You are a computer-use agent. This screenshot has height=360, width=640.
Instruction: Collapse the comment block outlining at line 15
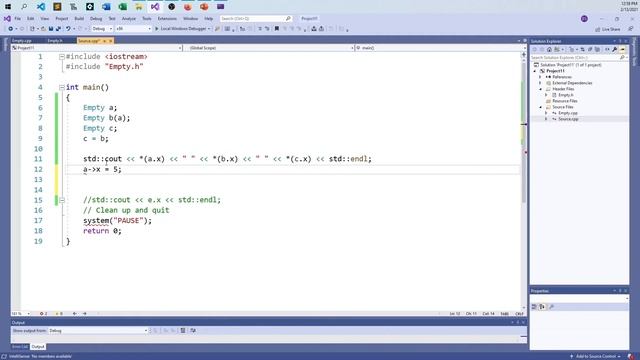62,200
